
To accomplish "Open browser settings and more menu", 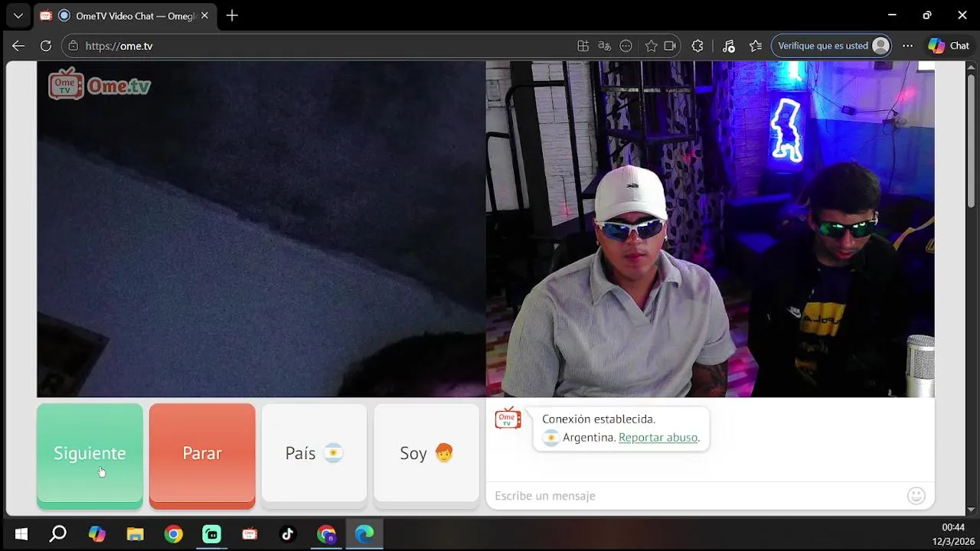I will 907,46.
